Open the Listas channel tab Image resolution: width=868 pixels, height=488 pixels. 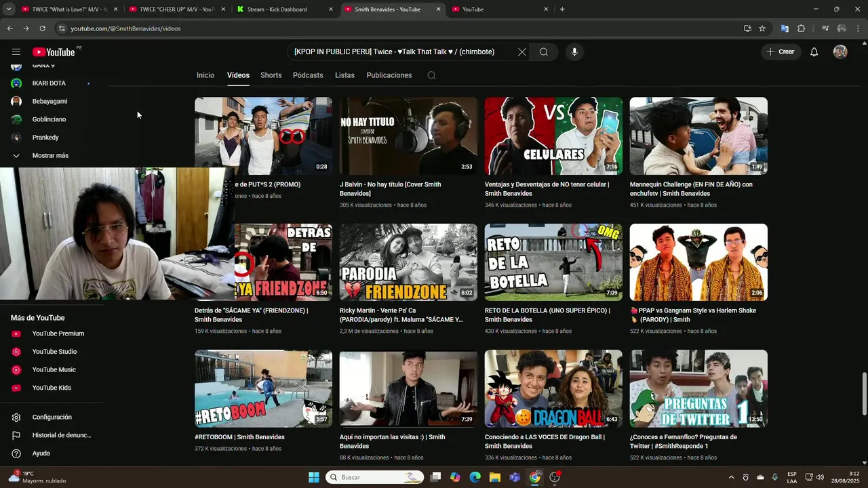tap(344, 75)
